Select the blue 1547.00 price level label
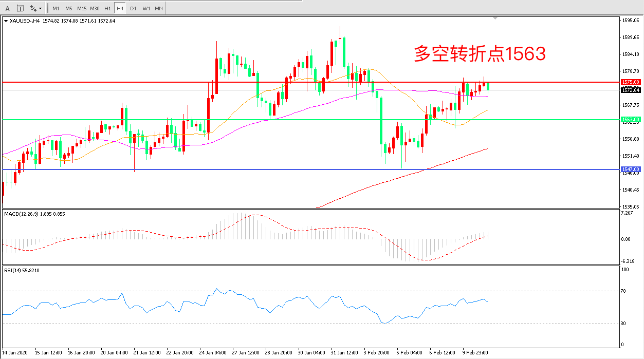The width and height of the screenshot is (644, 359). pyautogui.click(x=631, y=169)
